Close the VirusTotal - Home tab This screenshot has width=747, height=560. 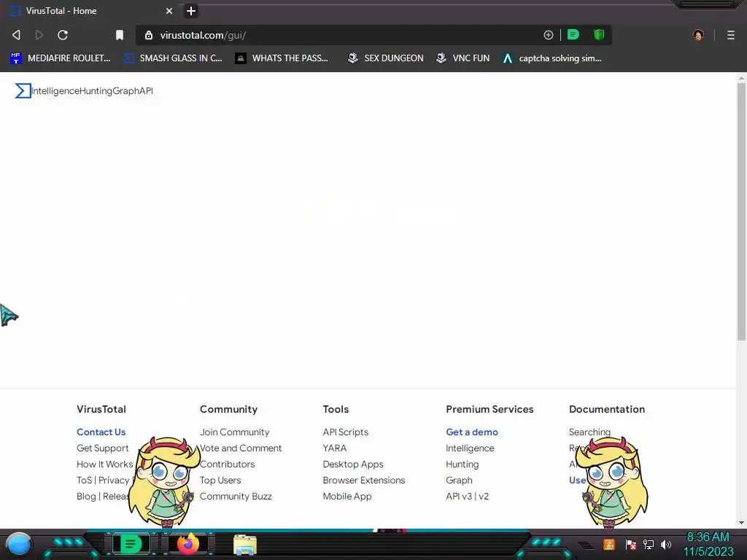click(169, 11)
